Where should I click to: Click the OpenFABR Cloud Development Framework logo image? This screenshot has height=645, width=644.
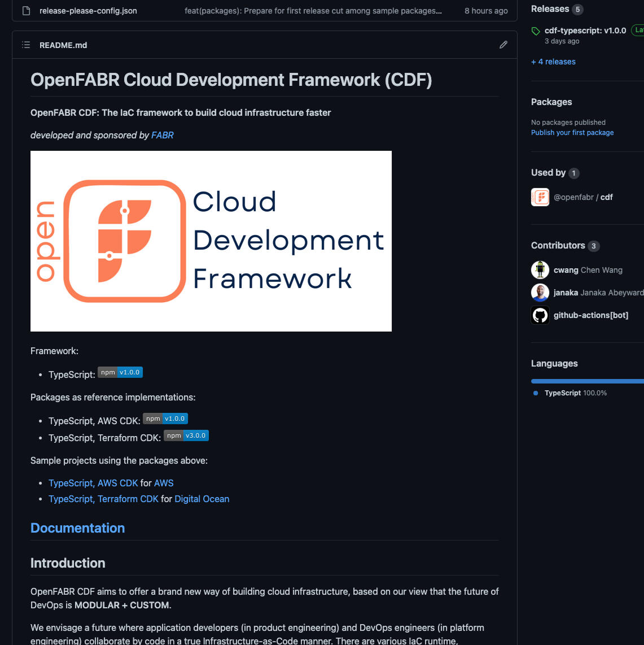point(211,241)
